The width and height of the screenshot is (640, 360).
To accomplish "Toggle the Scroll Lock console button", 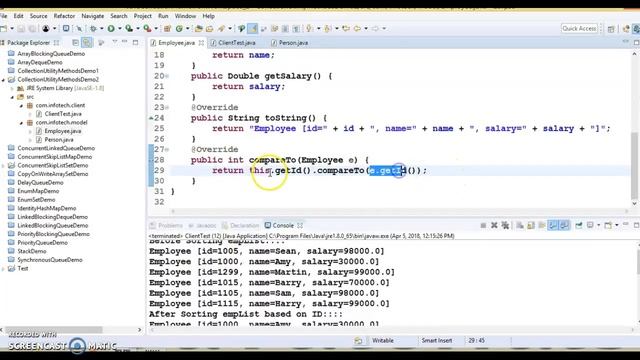I will click(x=531, y=225).
